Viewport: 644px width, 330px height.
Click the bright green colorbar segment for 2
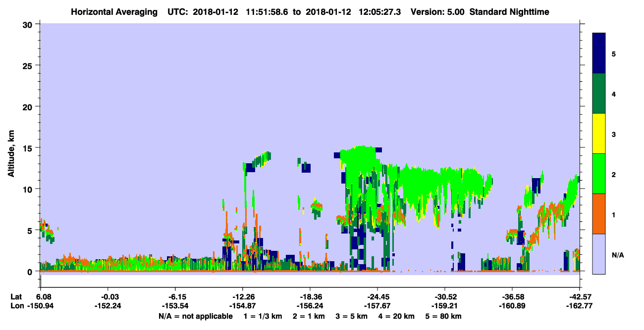(599, 174)
